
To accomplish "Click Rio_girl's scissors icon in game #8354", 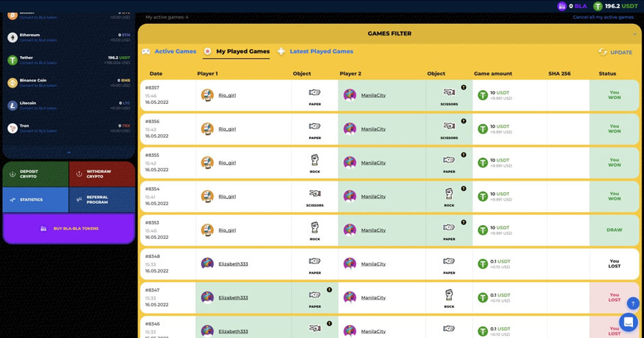I will (x=314, y=193).
